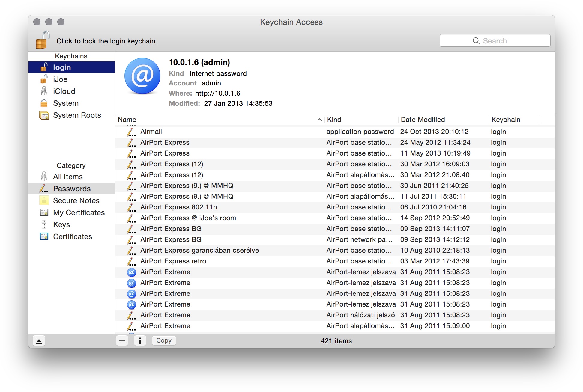Select AirPort Express modified 24 May 2012
This screenshot has width=583, height=392.
point(335,143)
